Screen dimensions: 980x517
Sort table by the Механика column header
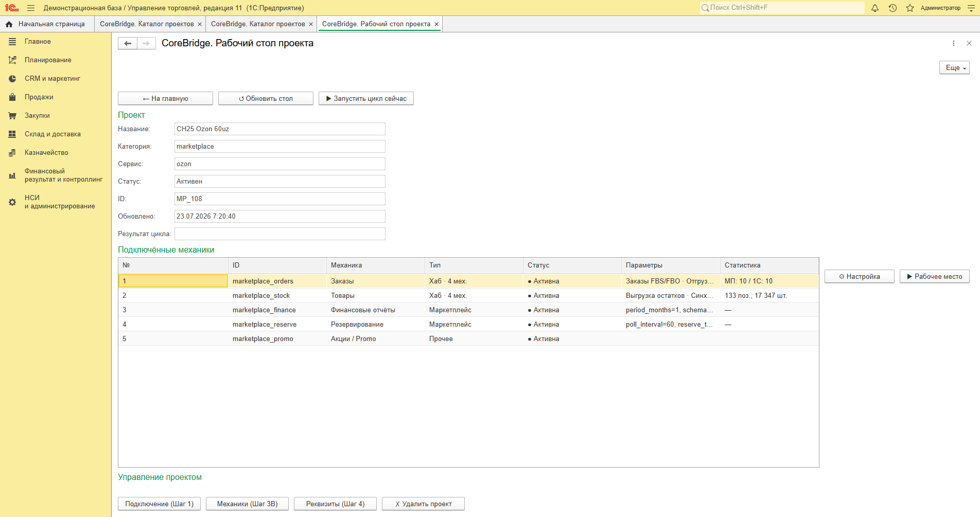pyautogui.click(x=375, y=265)
